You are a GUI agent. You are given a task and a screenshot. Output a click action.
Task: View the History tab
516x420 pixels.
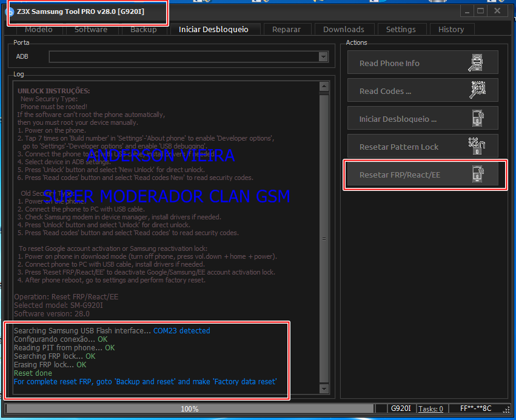point(451,29)
